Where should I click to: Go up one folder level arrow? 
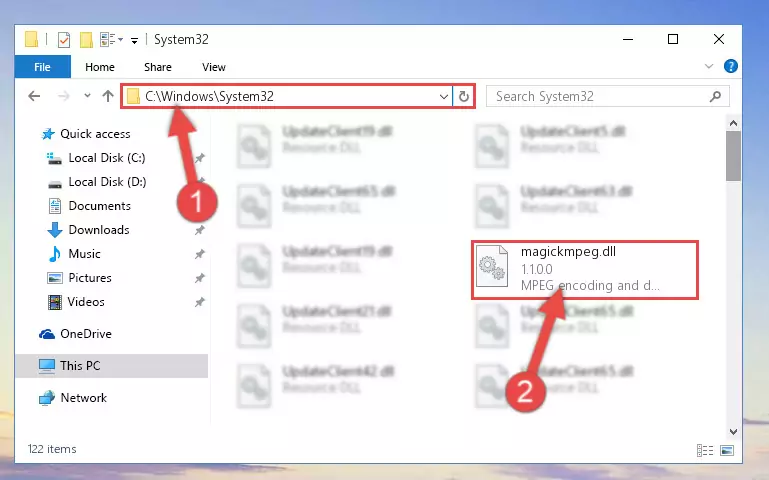tap(108, 96)
